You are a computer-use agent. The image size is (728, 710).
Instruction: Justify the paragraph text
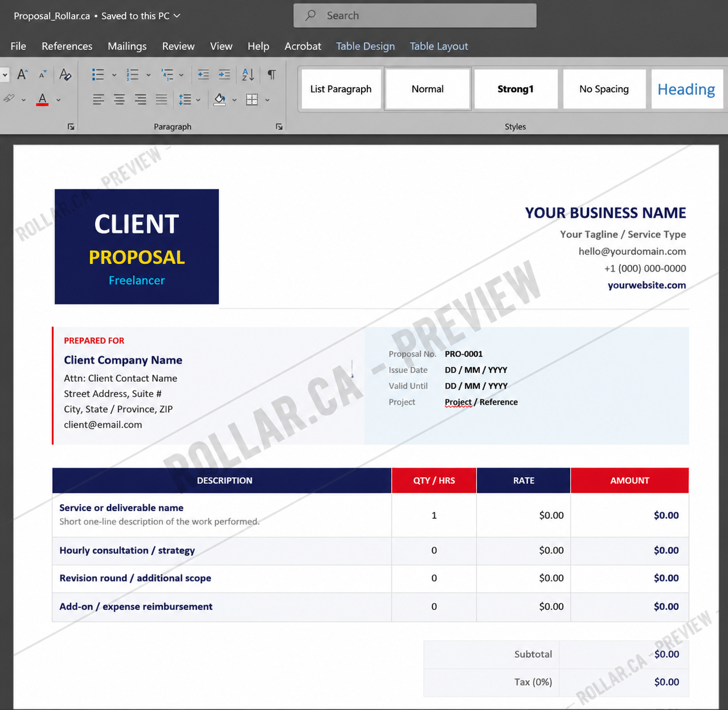[x=162, y=100]
